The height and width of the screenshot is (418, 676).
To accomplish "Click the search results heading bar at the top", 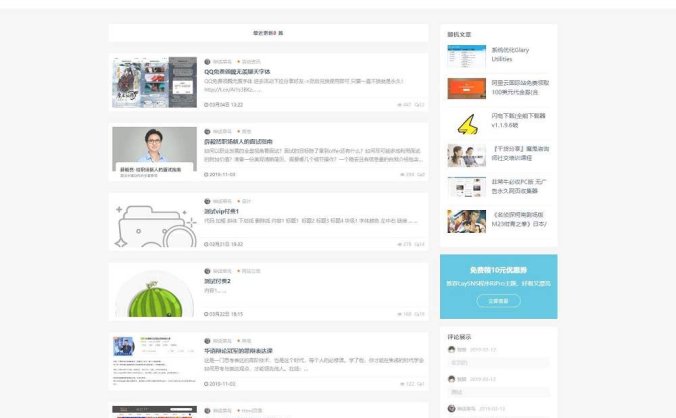I will (x=268, y=33).
